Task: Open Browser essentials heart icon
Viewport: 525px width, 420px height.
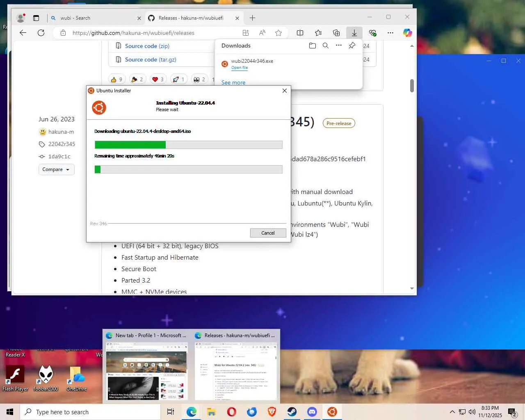Action: coord(372,33)
